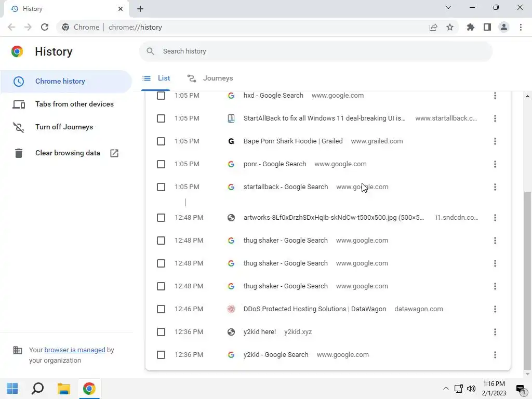Check the Bape Ponr Shark Hoodie entry
532x399 pixels.
coord(161,141)
